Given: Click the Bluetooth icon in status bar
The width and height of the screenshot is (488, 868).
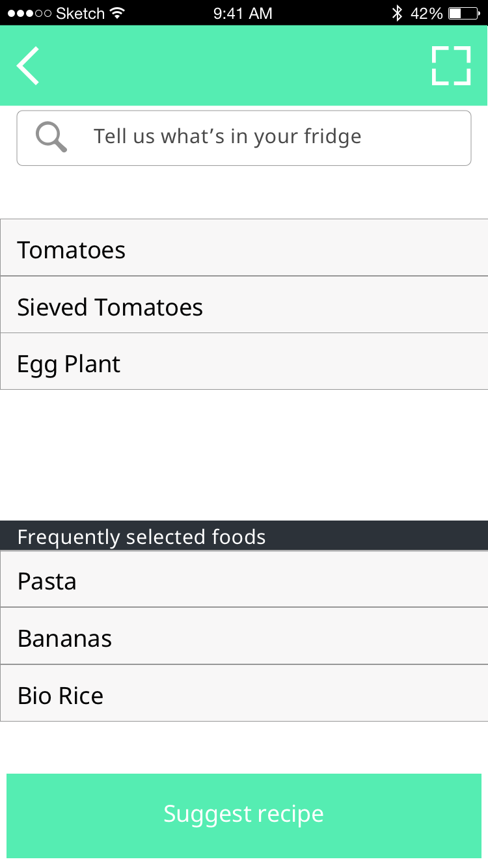Looking at the screenshot, I should click(397, 13).
